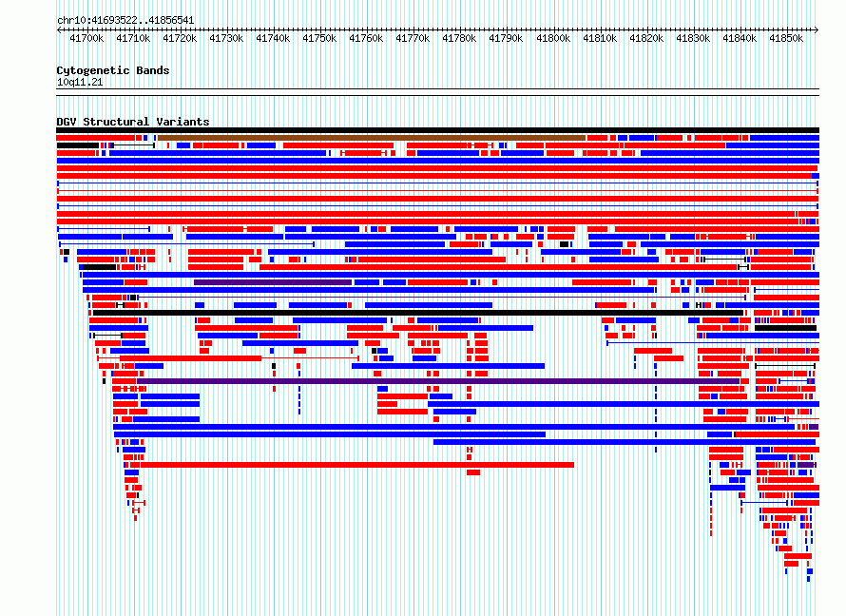Click the 41730k ruler label
This screenshot has width=846, height=616.
226,38
